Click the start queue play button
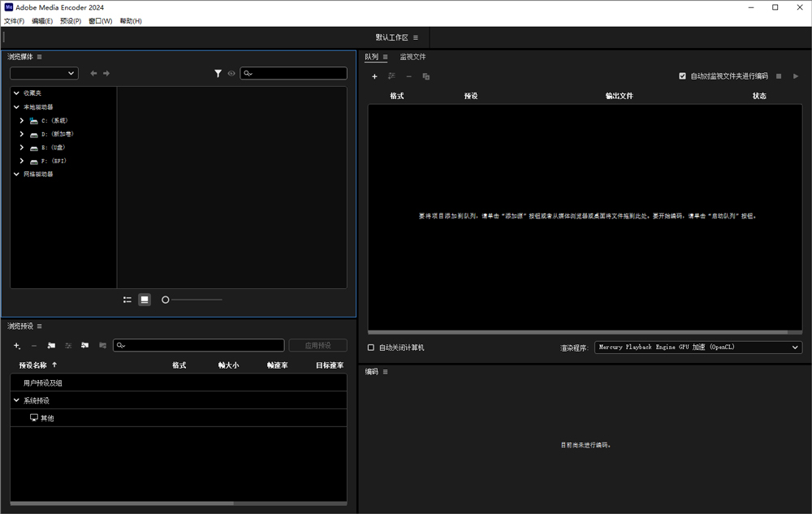The width and height of the screenshot is (812, 514). (x=796, y=76)
